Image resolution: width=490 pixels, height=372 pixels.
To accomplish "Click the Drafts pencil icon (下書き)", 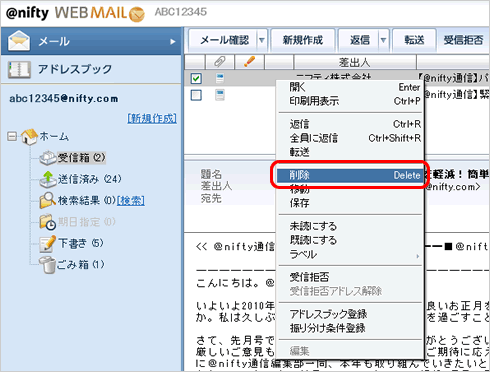I will pyautogui.click(x=48, y=243).
